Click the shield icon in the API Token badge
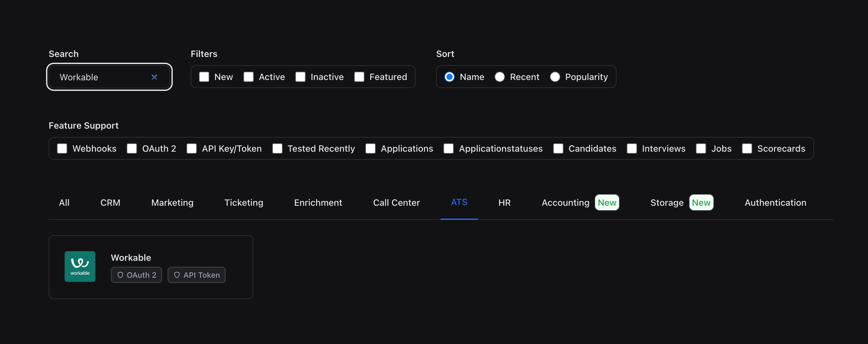Viewport: 868px width, 344px height. tap(177, 275)
